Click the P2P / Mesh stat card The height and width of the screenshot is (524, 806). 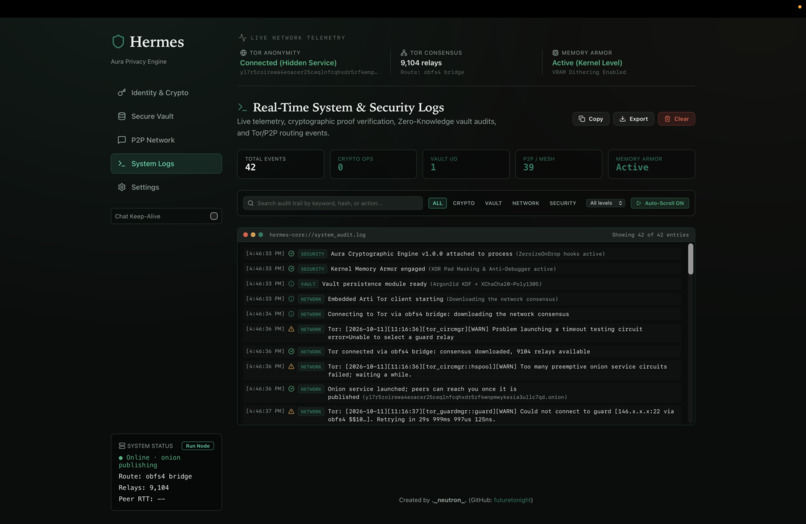click(x=559, y=164)
